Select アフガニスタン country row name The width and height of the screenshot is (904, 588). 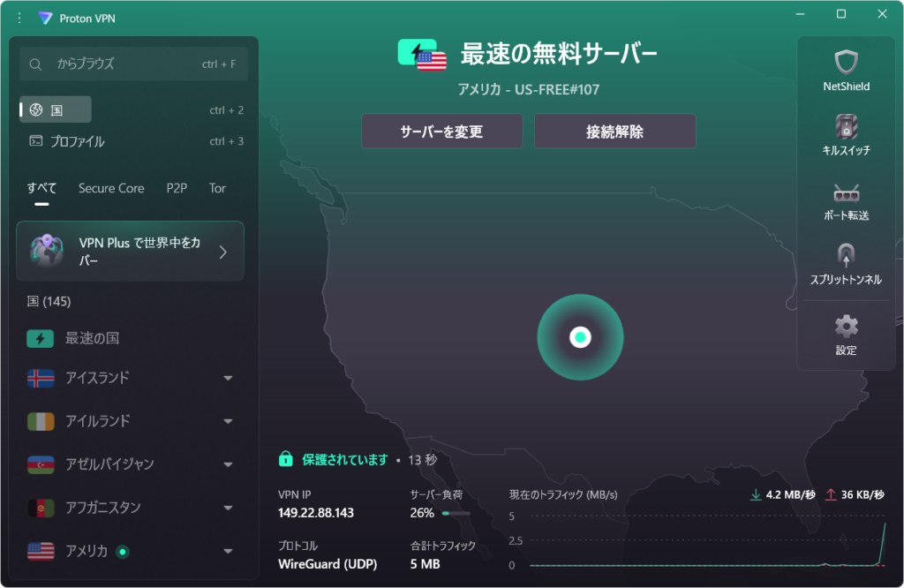click(x=102, y=508)
